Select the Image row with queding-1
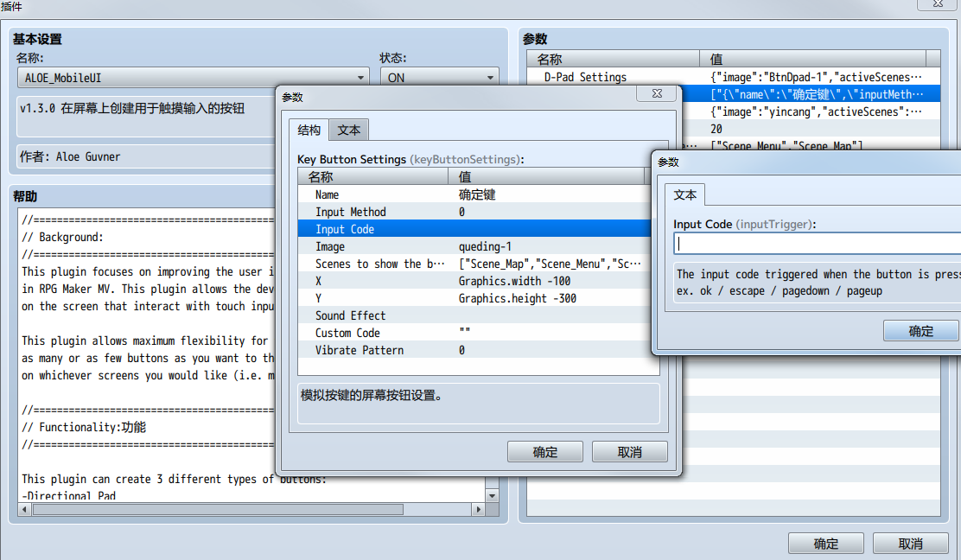This screenshot has width=961, height=560. [x=474, y=246]
